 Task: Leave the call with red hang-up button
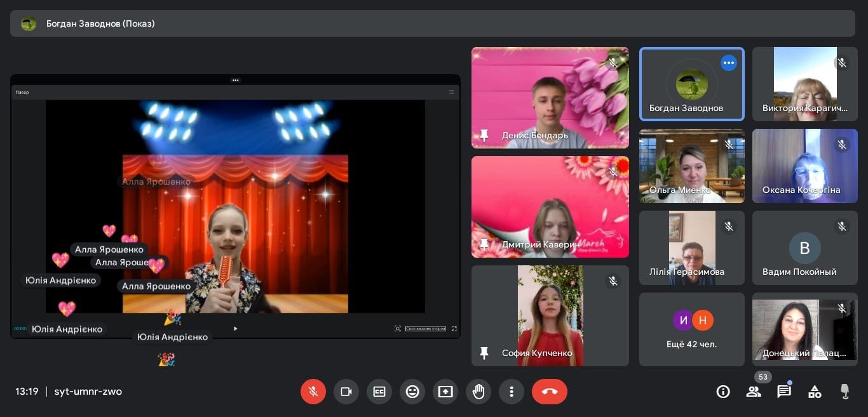(x=550, y=392)
